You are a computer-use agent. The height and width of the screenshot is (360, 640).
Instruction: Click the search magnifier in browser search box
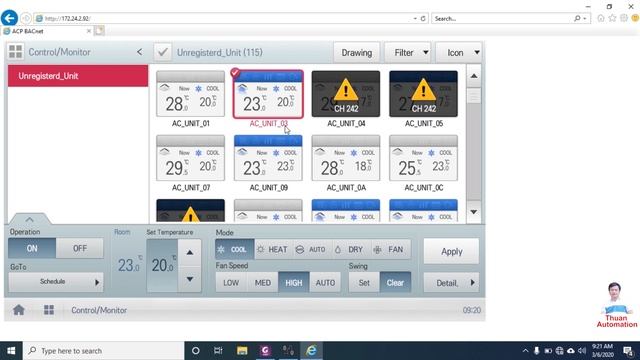pos(577,18)
